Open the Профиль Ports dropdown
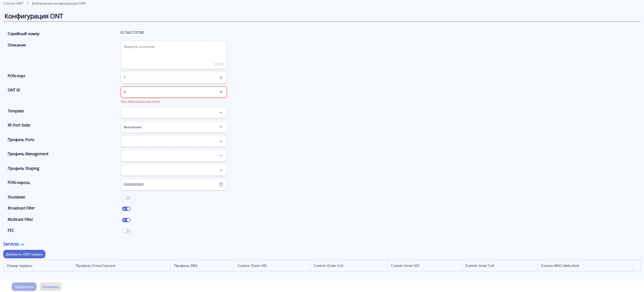Image resolution: width=644 pixels, height=292 pixels. (x=174, y=141)
